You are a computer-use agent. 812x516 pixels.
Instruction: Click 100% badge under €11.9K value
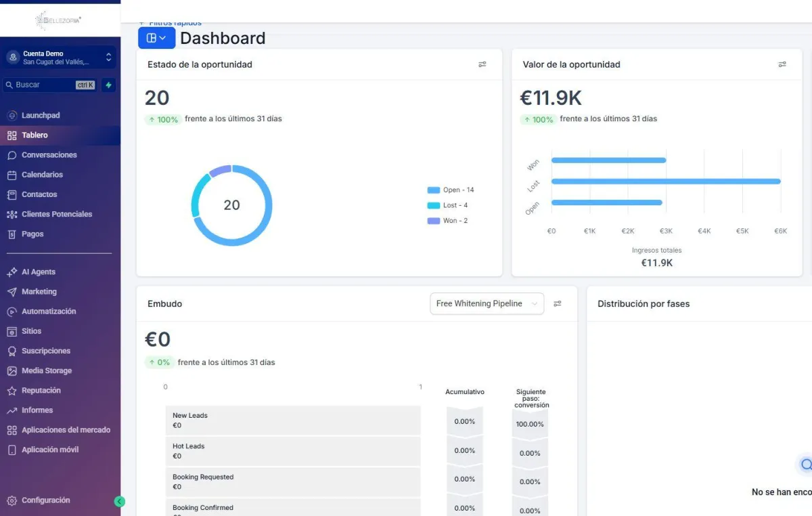[539, 119]
